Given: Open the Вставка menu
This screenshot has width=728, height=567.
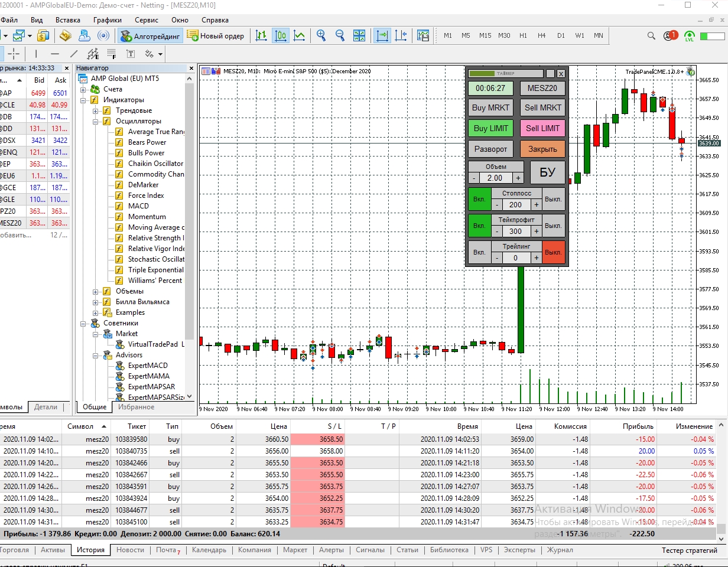Looking at the screenshot, I should tap(68, 19).
